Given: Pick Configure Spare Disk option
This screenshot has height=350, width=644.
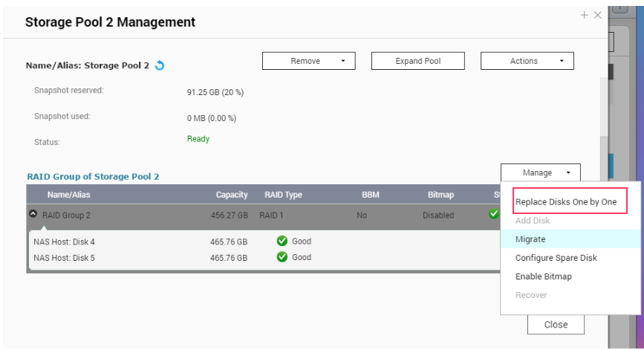Looking at the screenshot, I should (556, 258).
